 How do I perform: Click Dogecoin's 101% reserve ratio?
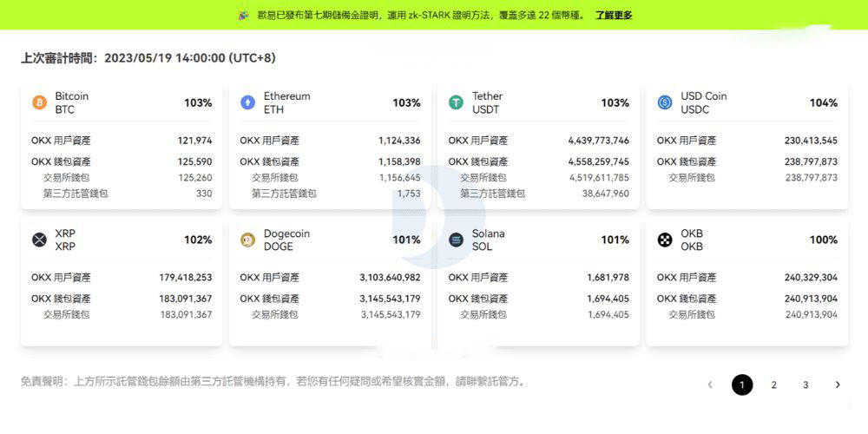[x=407, y=240]
